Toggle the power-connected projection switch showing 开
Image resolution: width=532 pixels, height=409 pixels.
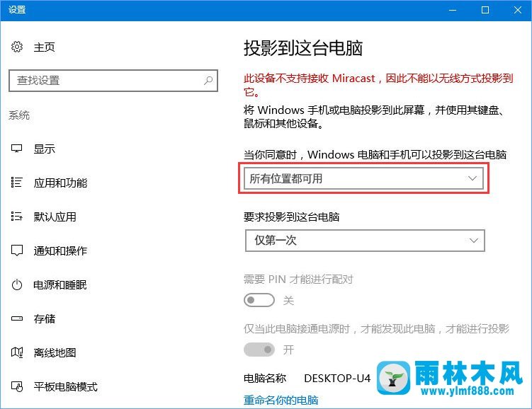click(259, 350)
